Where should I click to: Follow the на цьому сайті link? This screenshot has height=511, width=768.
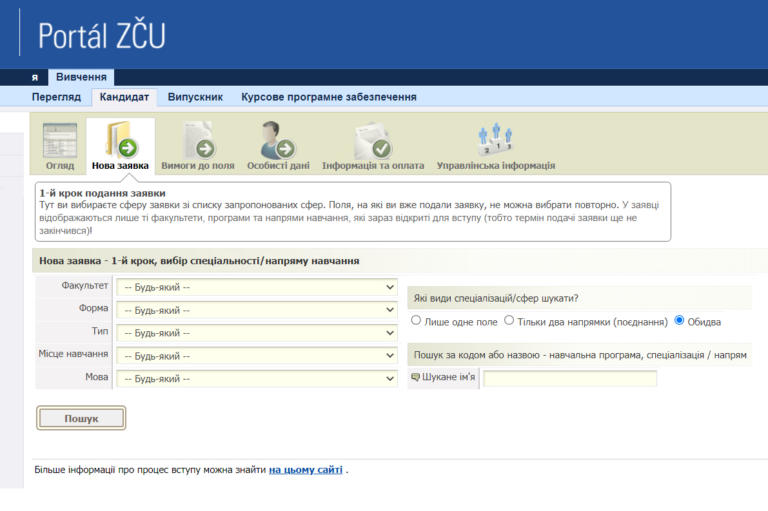[x=305, y=469]
